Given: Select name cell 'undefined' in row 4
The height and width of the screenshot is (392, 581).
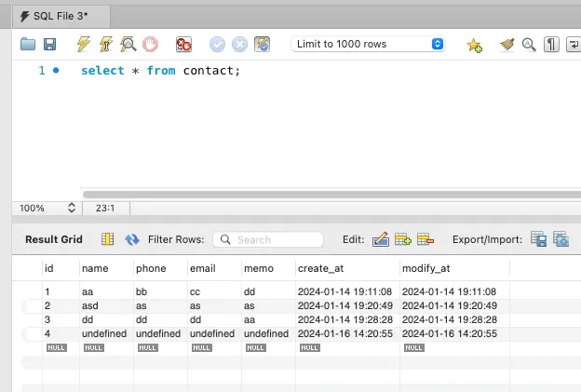Looking at the screenshot, I should coord(106,333).
